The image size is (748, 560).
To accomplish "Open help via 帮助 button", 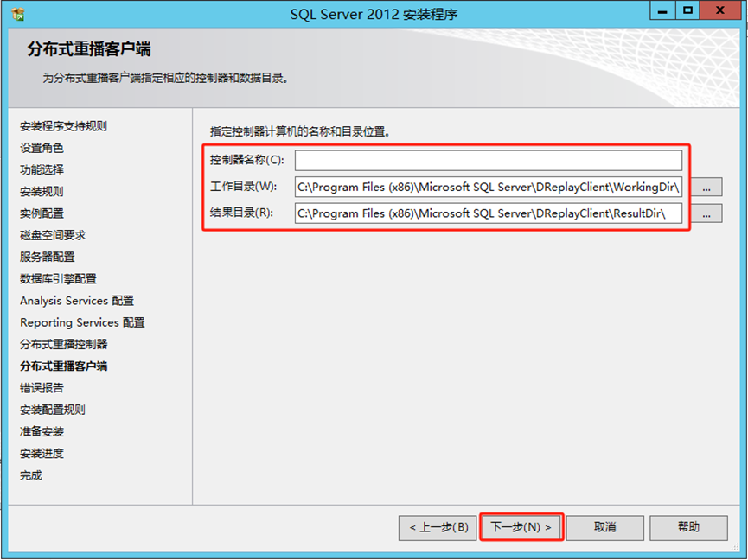I will (x=688, y=527).
